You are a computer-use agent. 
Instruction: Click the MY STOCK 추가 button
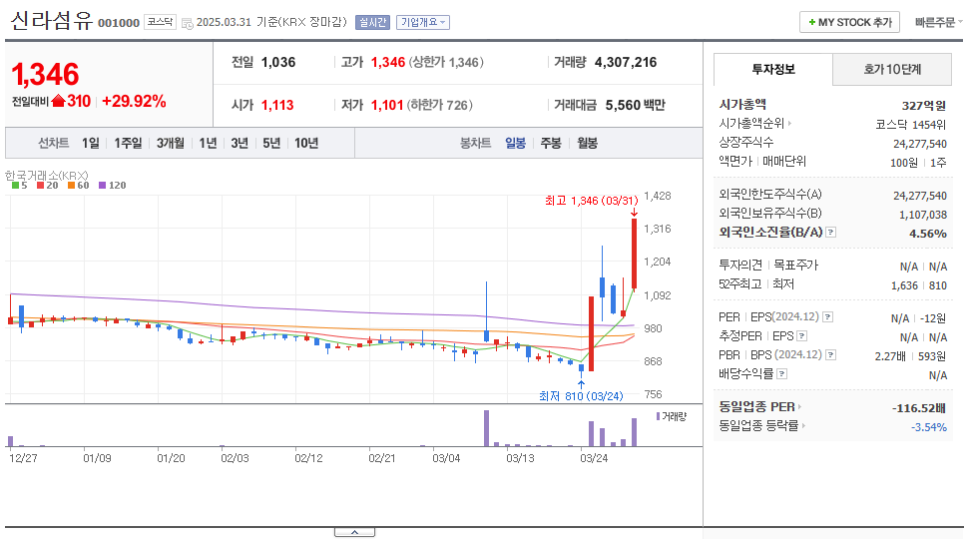[x=850, y=22]
